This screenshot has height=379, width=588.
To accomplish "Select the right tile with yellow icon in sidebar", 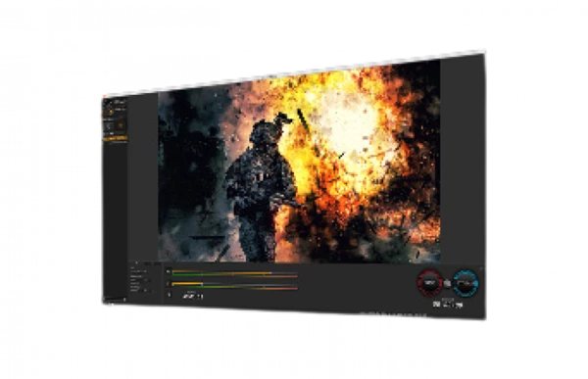I will coord(120,126).
